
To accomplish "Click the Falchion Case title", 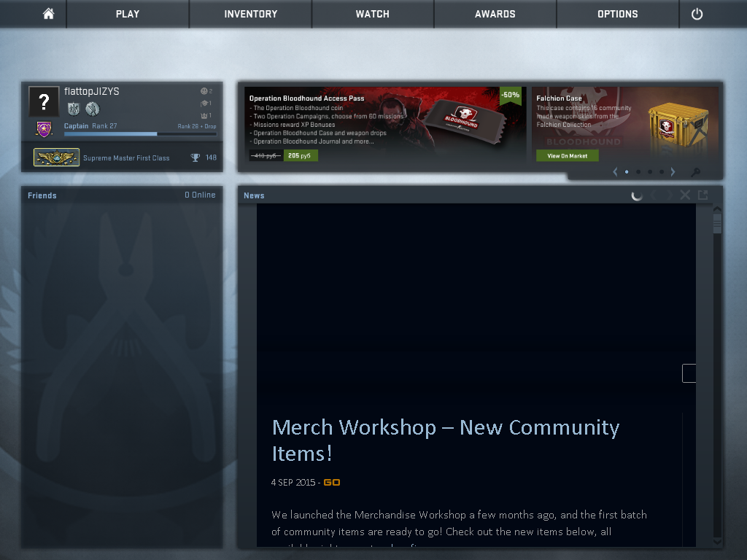I will point(559,98).
